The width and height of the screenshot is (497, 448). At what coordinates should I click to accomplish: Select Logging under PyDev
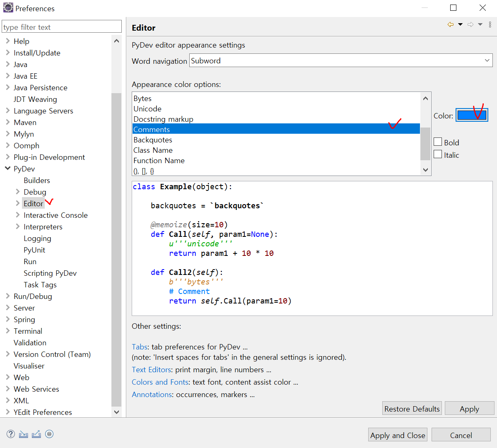click(37, 238)
